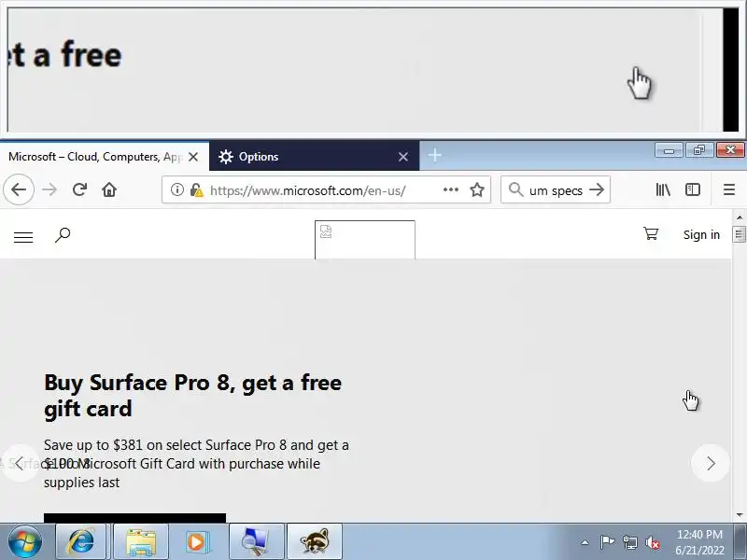Open the browser Home page icon

[109, 189]
